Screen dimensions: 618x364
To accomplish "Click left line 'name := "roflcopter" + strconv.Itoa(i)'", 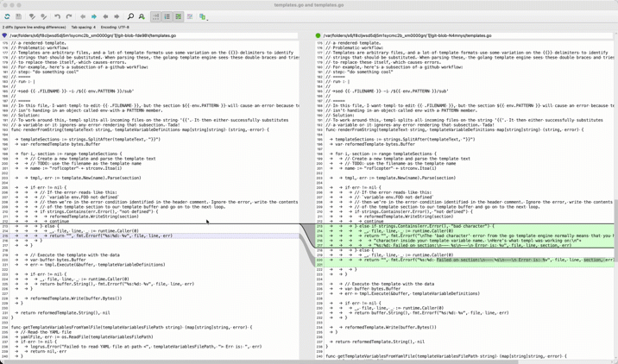I will coord(76,168).
